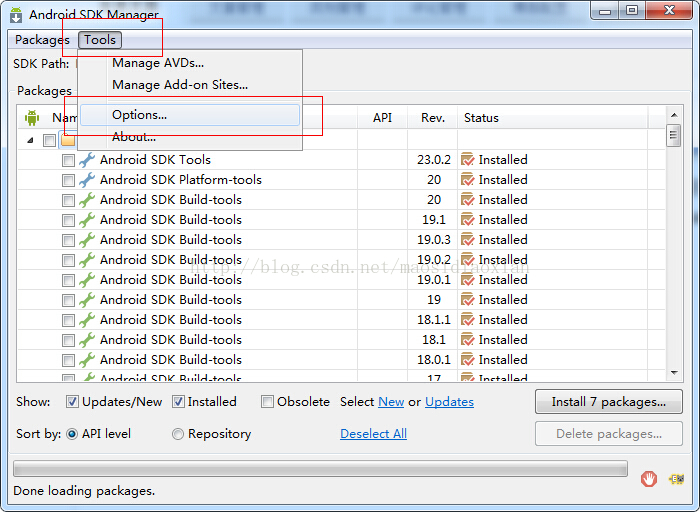This screenshot has width=700, height=512.
Task: Click the API column header
Action: [x=382, y=118]
